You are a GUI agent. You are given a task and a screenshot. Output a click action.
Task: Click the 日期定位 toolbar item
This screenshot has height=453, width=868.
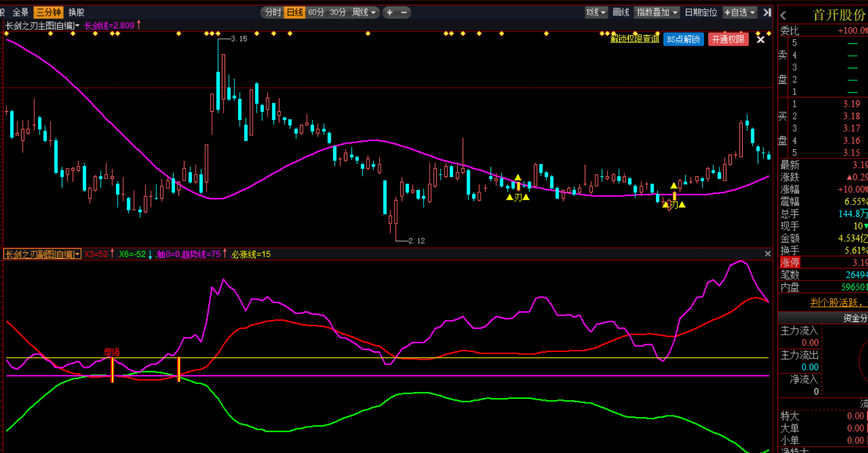[x=700, y=12]
